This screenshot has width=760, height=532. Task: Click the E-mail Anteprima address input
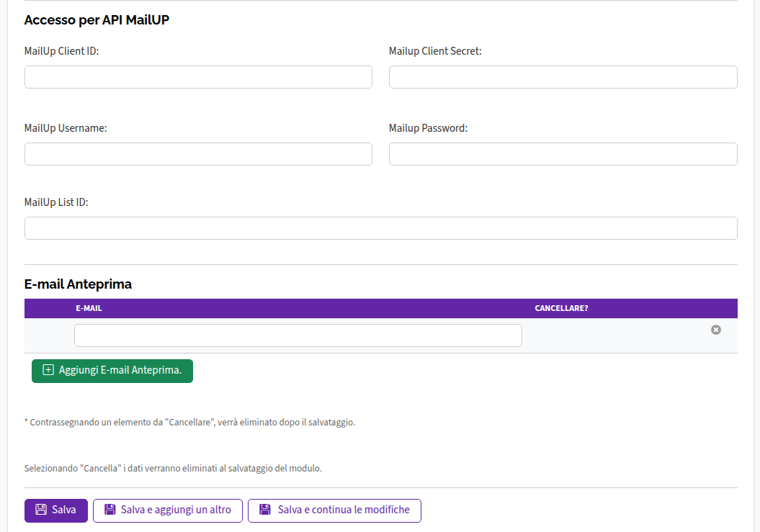click(298, 335)
